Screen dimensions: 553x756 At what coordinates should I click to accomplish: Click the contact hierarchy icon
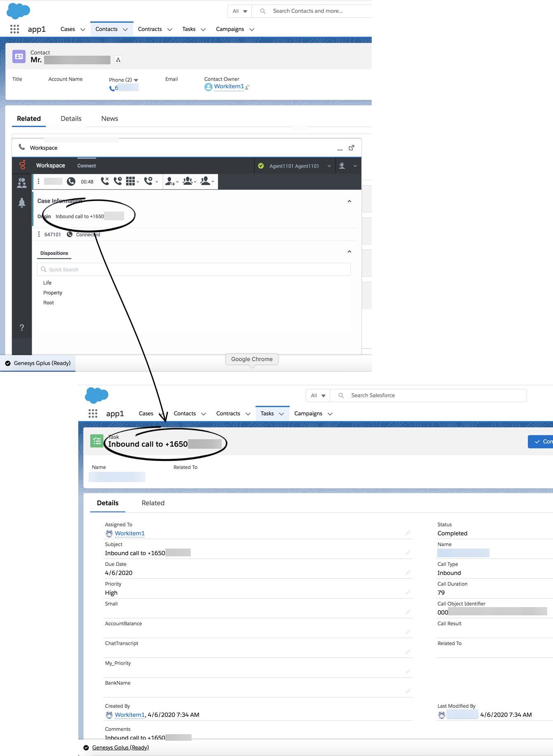118,60
